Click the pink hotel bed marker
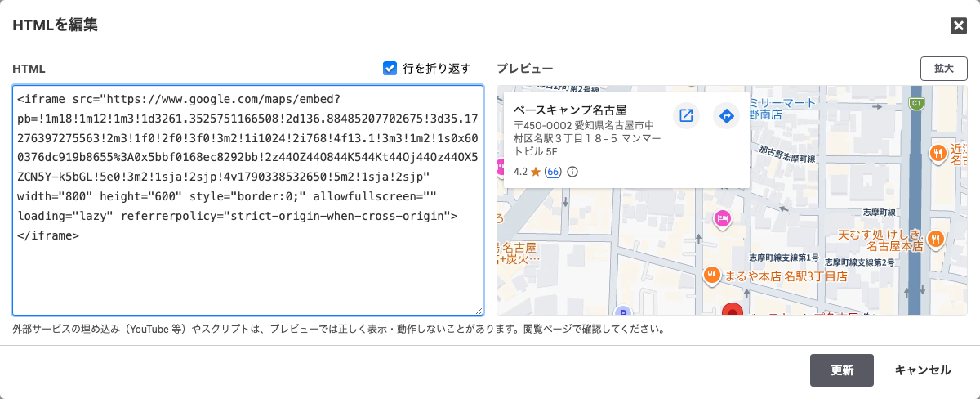The width and height of the screenshot is (980, 399). [722, 218]
